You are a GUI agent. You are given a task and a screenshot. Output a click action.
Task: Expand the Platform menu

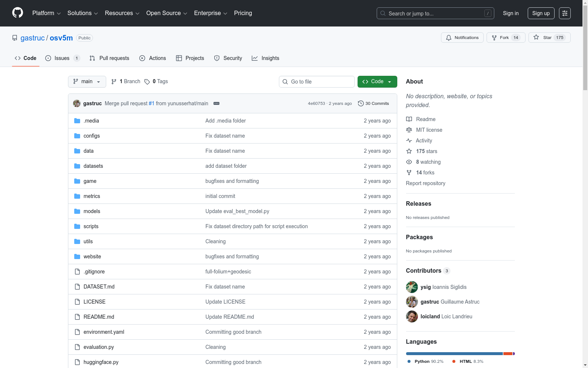[x=46, y=13]
